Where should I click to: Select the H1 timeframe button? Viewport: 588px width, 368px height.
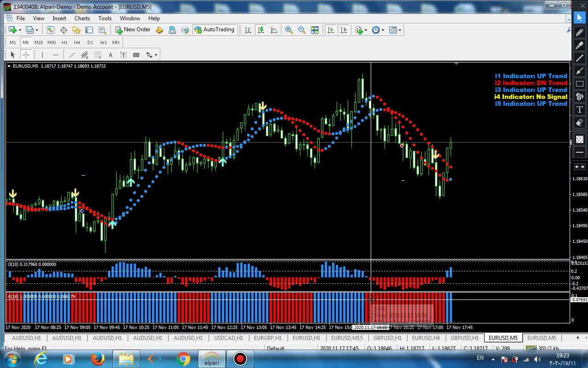(x=64, y=42)
